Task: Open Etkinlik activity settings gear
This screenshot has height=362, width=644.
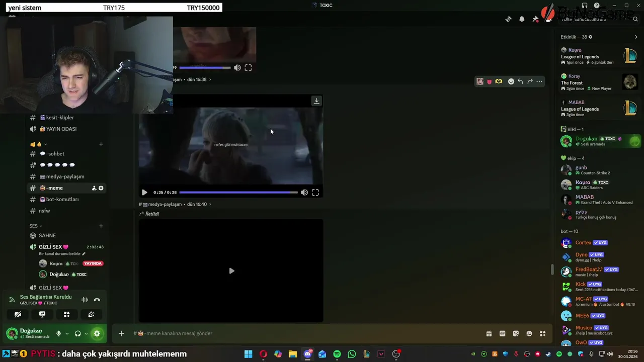Action: tap(590, 37)
